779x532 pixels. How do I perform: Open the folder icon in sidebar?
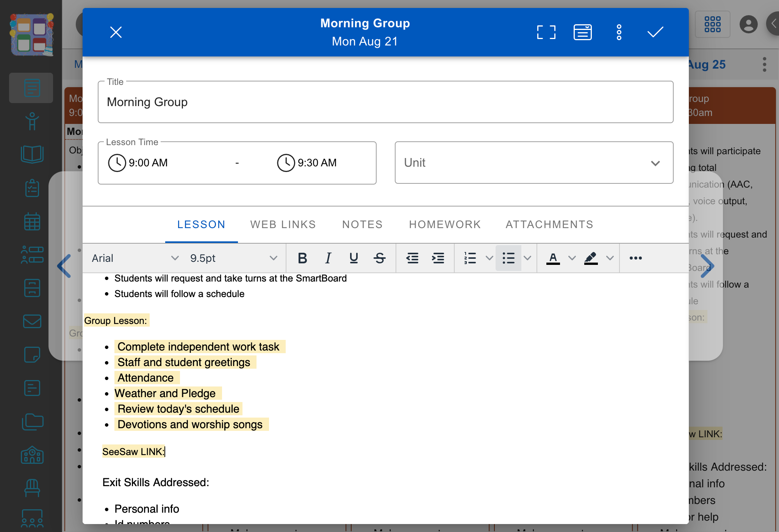click(33, 421)
